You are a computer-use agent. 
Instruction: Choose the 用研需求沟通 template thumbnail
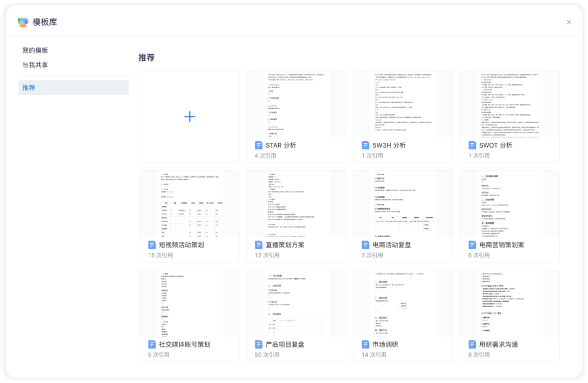point(510,303)
